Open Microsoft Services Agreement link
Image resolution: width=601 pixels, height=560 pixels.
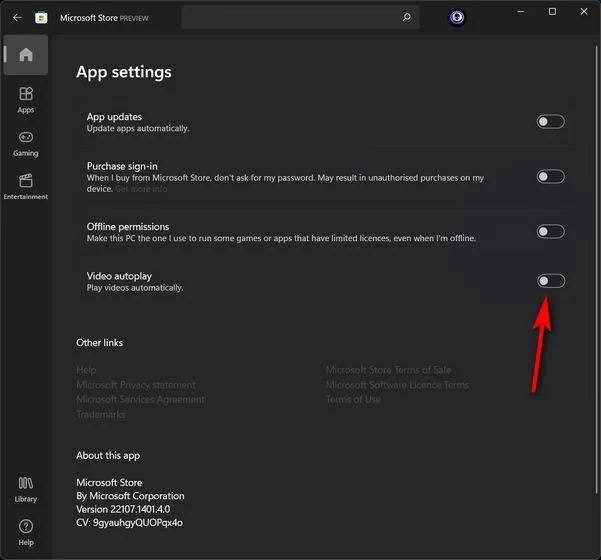140,399
